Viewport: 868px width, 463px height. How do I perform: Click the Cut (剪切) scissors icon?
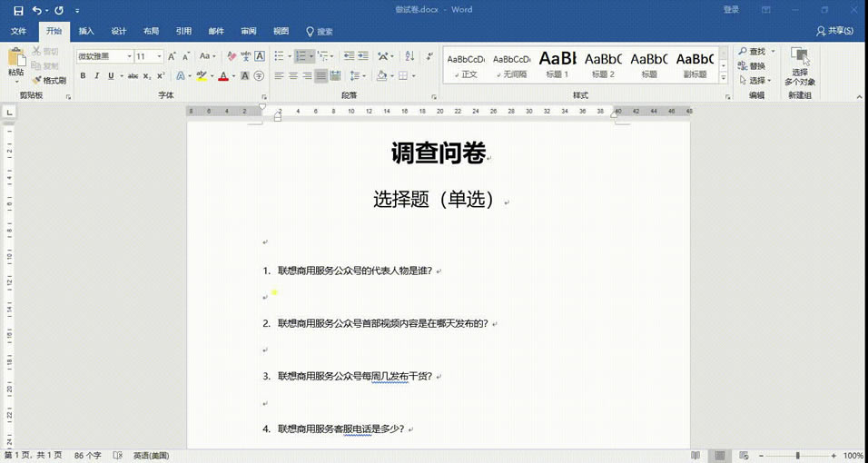(x=36, y=52)
